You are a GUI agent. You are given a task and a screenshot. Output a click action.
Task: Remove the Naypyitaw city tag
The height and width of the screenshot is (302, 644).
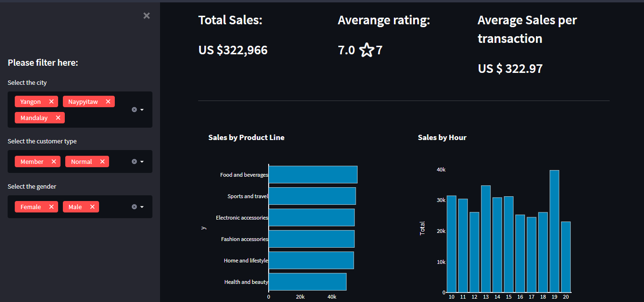[108, 101]
